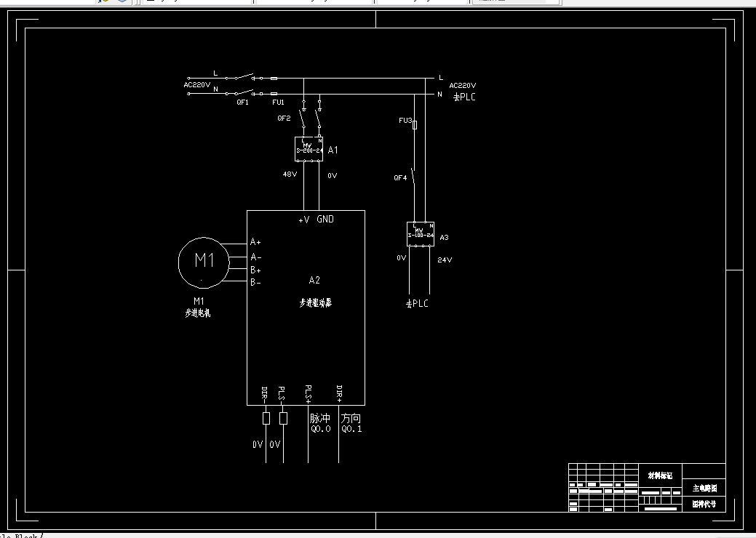Select the 方向 direction signal label

click(x=351, y=418)
